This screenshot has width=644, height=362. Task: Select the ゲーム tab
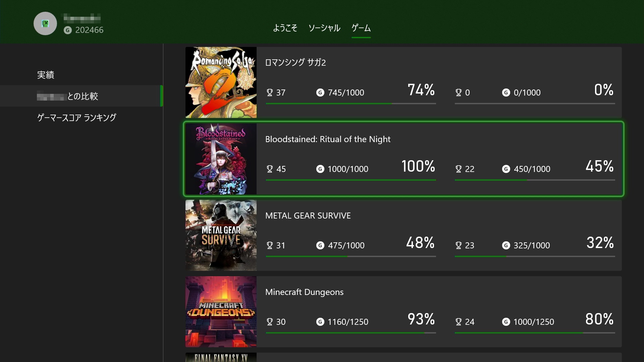point(361,28)
